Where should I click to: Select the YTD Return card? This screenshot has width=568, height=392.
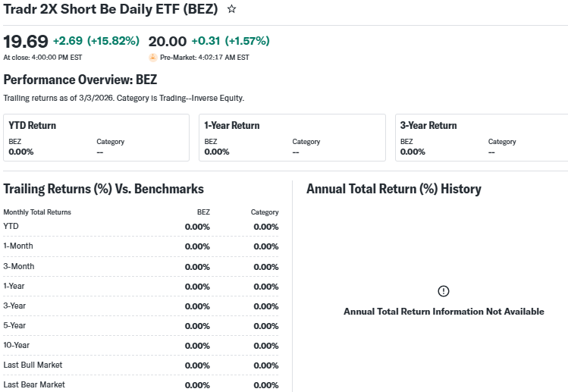click(96, 137)
